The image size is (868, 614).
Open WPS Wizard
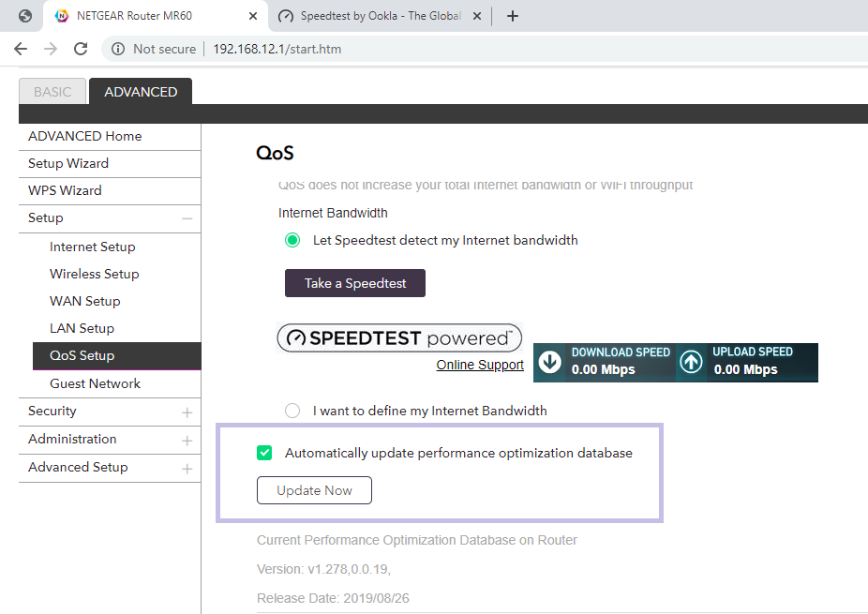click(x=110, y=190)
